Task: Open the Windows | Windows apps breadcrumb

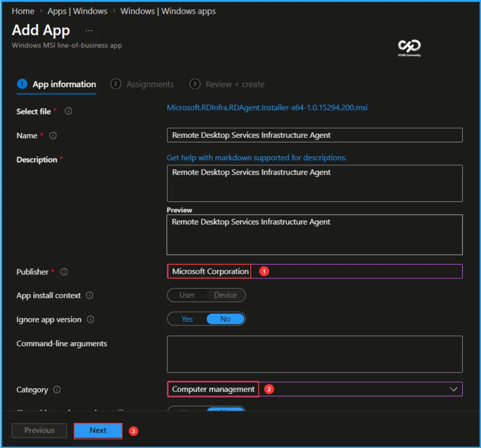Action: point(168,11)
